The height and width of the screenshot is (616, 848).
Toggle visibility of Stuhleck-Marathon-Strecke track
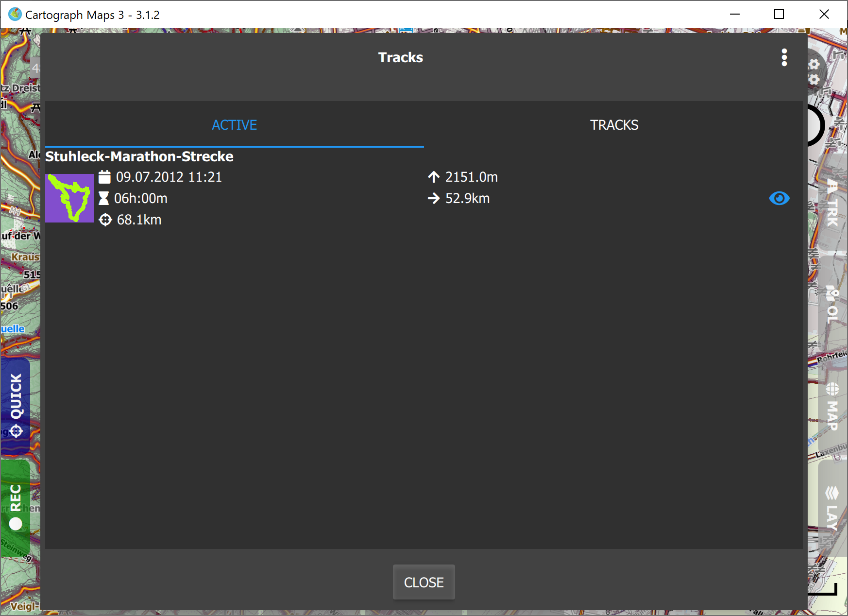click(x=779, y=198)
